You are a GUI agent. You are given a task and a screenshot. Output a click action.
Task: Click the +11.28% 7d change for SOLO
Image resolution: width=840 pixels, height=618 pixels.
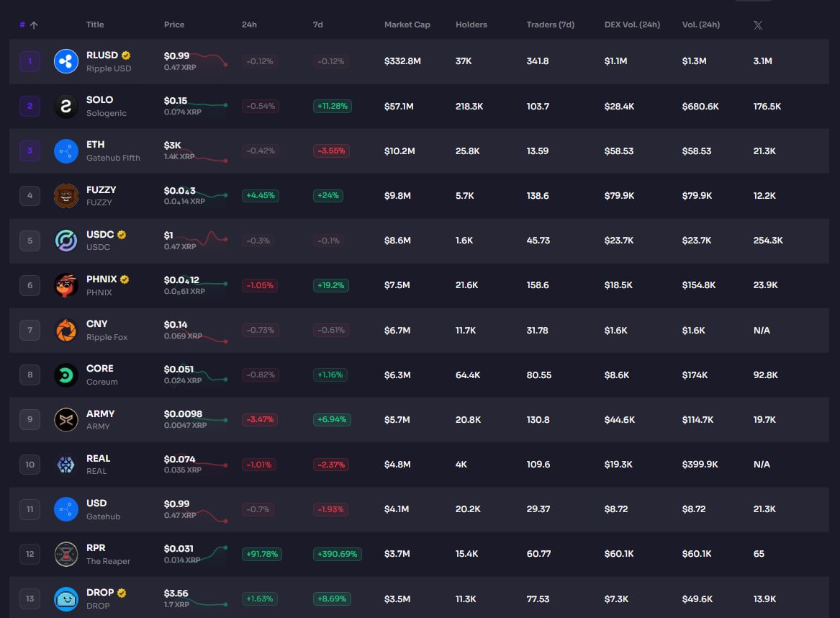pos(332,106)
